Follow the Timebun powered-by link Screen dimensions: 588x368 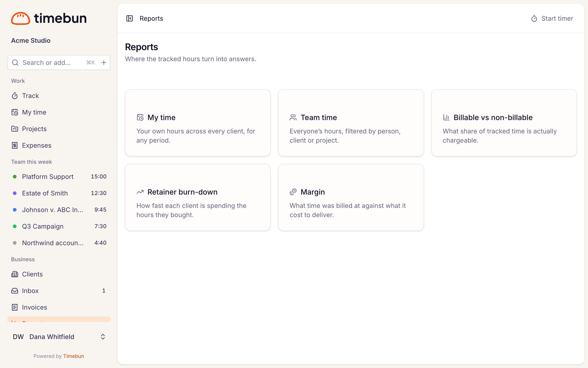(74, 356)
